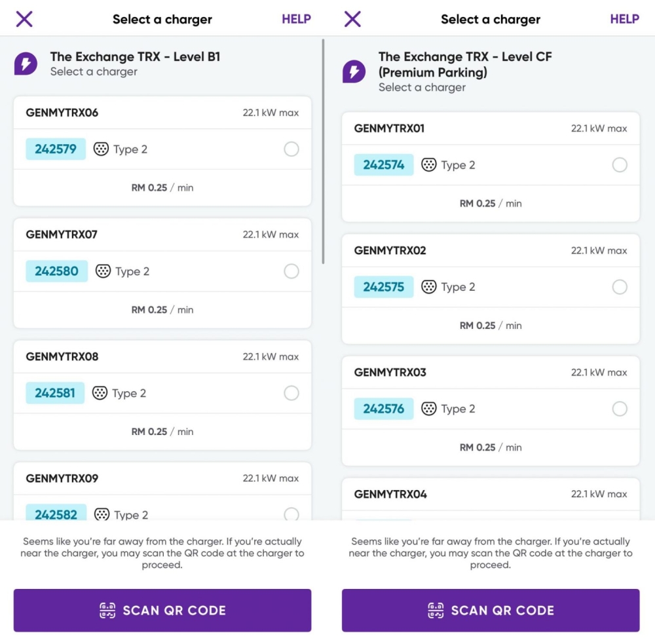
Task: Tap the Type 2 connector icon for GENMYTRX02
Action: (x=428, y=287)
